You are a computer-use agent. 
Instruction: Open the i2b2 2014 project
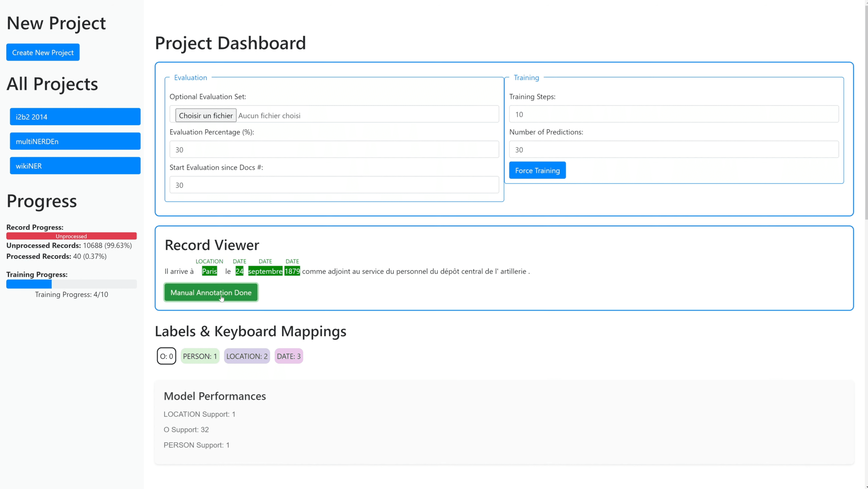75,117
